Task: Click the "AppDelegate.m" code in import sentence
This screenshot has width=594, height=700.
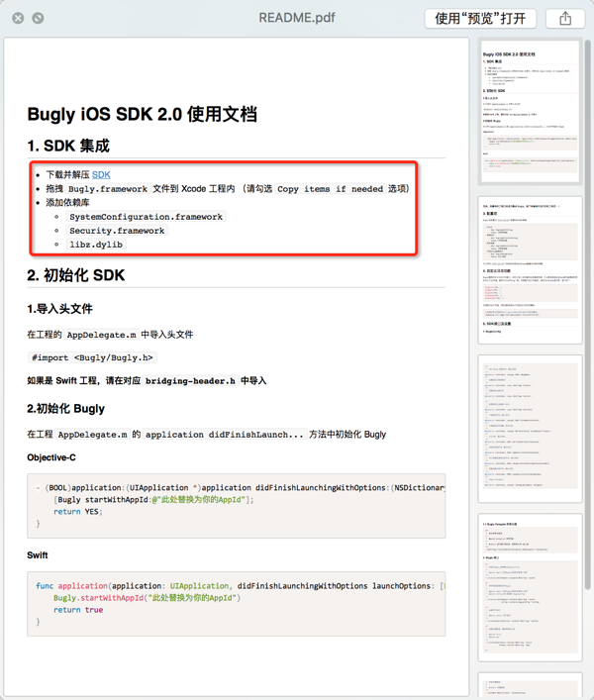Action: point(101,335)
